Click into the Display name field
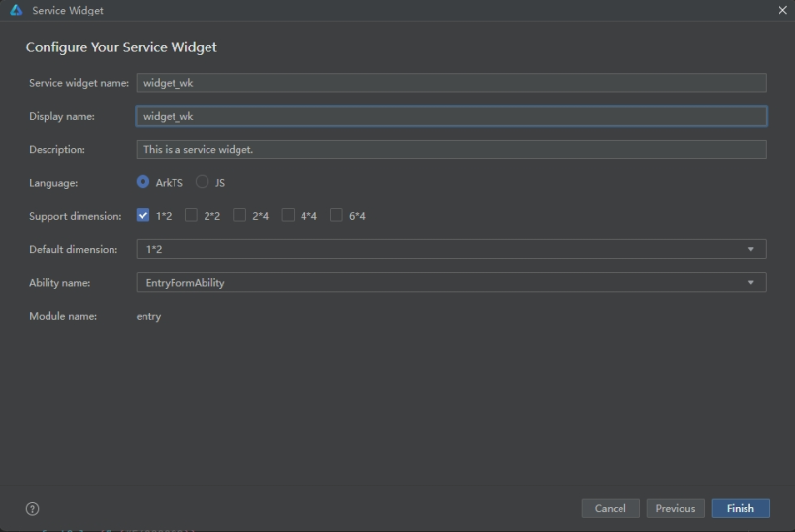This screenshot has width=795, height=532. point(451,116)
